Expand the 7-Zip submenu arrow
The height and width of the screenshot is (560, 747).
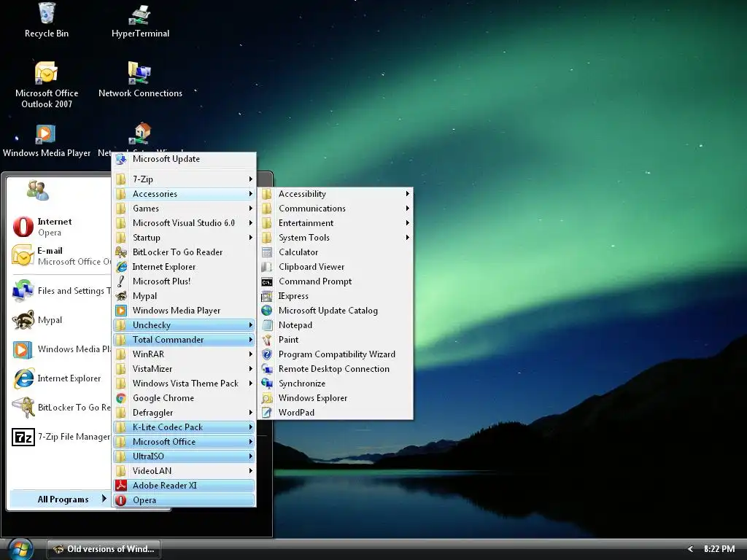[x=251, y=179]
